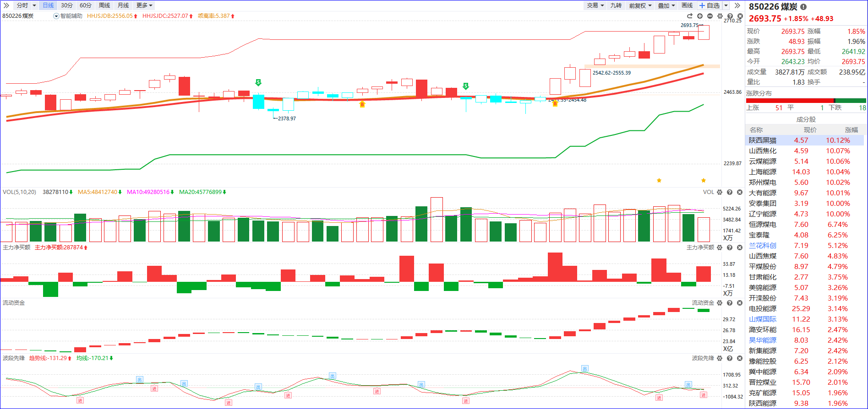
Task: Open the 叠加 overlay dropdown
Action: (x=666, y=5)
